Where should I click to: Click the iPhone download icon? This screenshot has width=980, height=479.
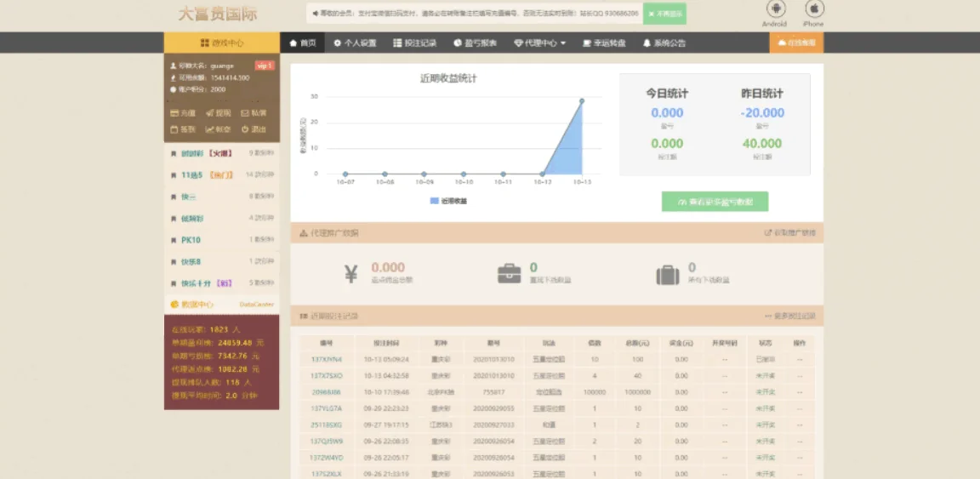(814, 9)
